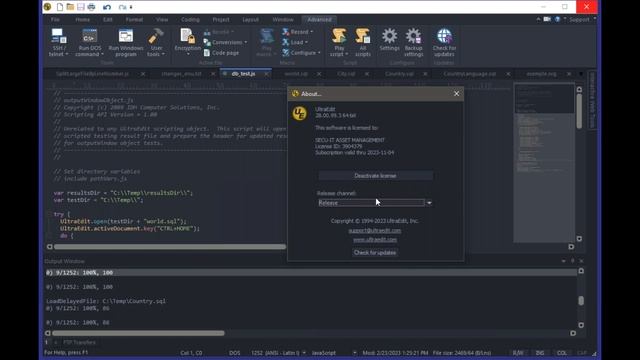Click the help question mark icon
The height and width of the screenshot is (360, 640).
(557, 19)
